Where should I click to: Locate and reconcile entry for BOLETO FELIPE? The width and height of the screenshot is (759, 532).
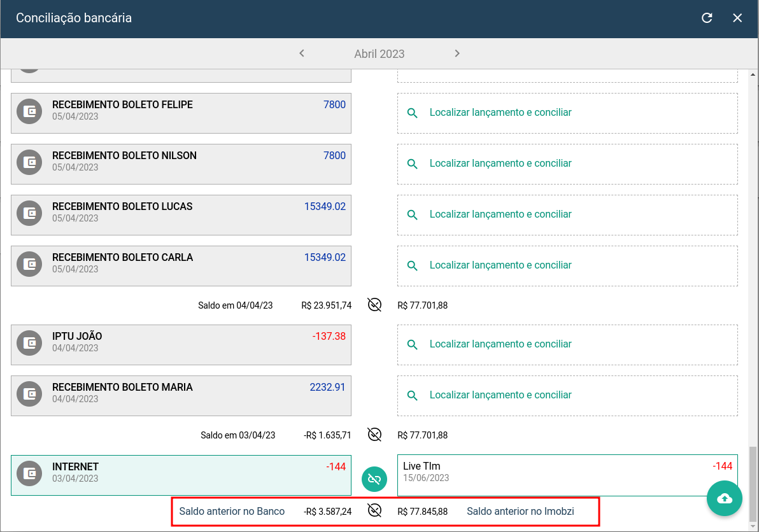point(567,113)
